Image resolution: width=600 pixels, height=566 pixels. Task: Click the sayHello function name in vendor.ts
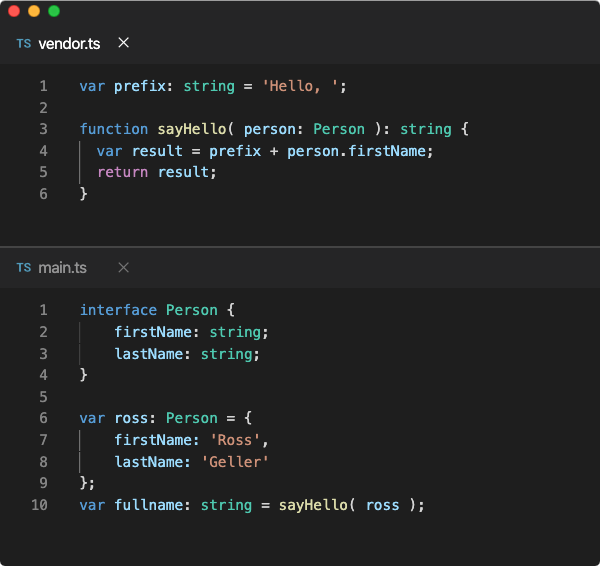tap(192, 129)
